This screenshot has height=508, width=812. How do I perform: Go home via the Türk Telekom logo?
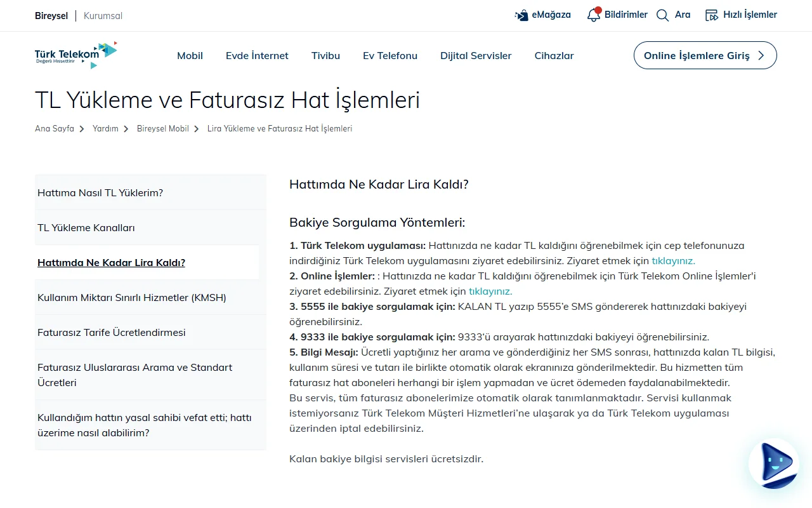click(76, 55)
